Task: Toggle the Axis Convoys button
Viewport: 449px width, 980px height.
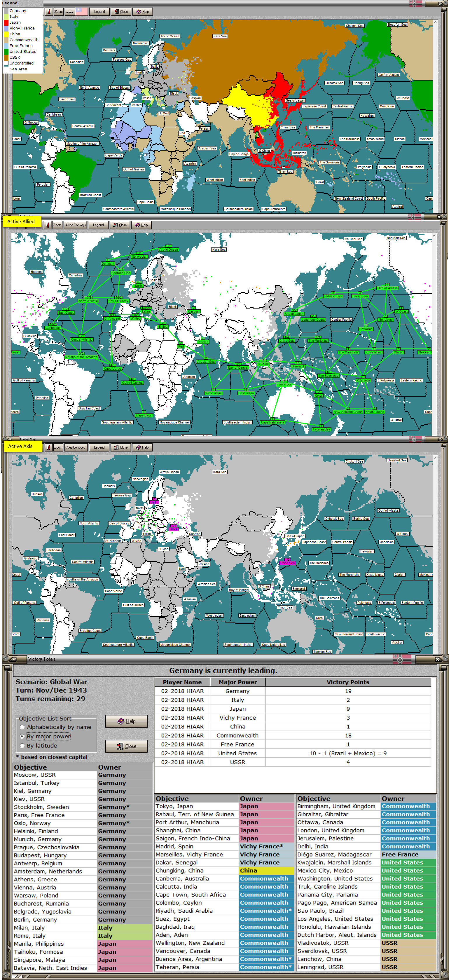Action: (x=76, y=447)
